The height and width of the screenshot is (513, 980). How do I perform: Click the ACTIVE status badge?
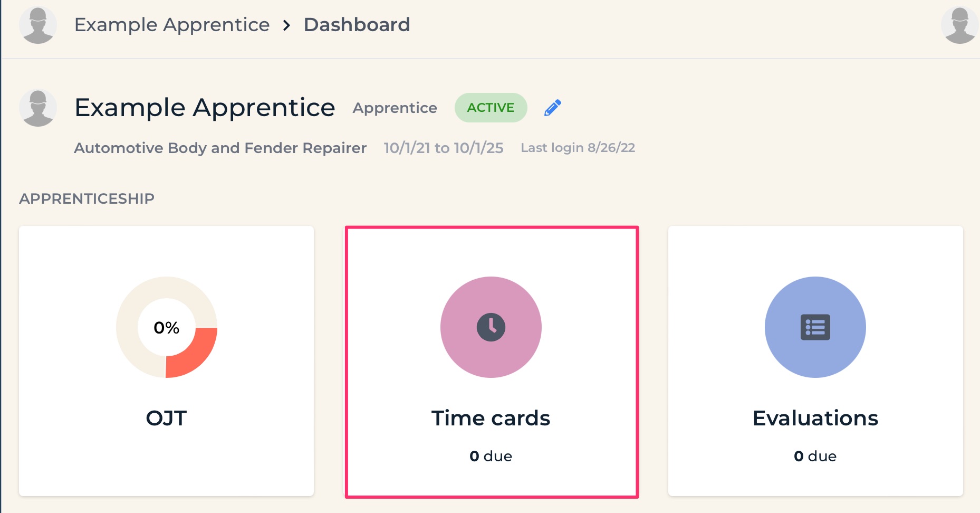pos(491,108)
